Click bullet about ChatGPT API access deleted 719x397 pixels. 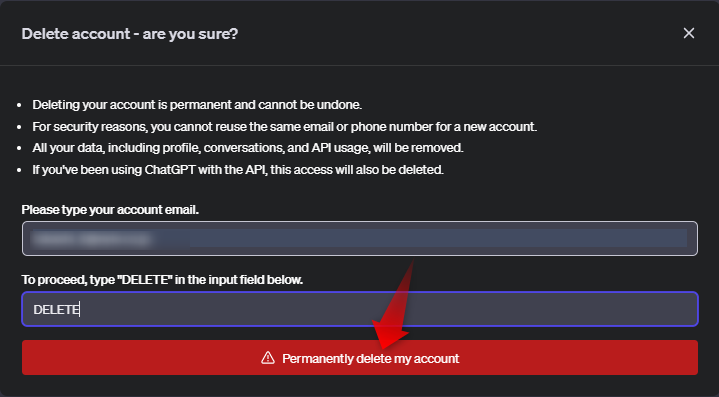click(238, 170)
